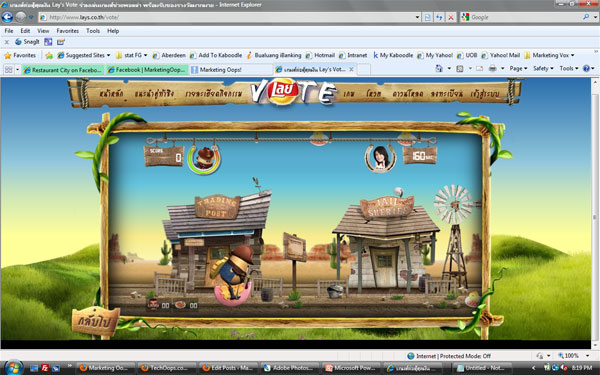This screenshot has width=600, height=375.
Task: Open the View menu
Action: click(43, 31)
